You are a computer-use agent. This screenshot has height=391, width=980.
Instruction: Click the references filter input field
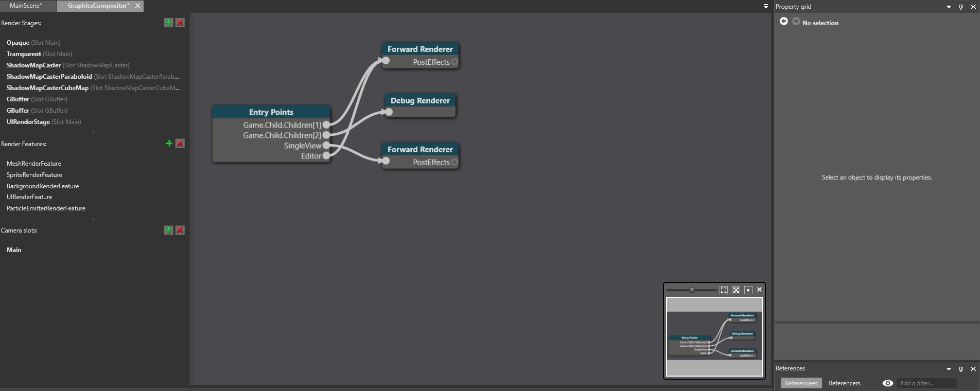pyautogui.click(x=926, y=383)
